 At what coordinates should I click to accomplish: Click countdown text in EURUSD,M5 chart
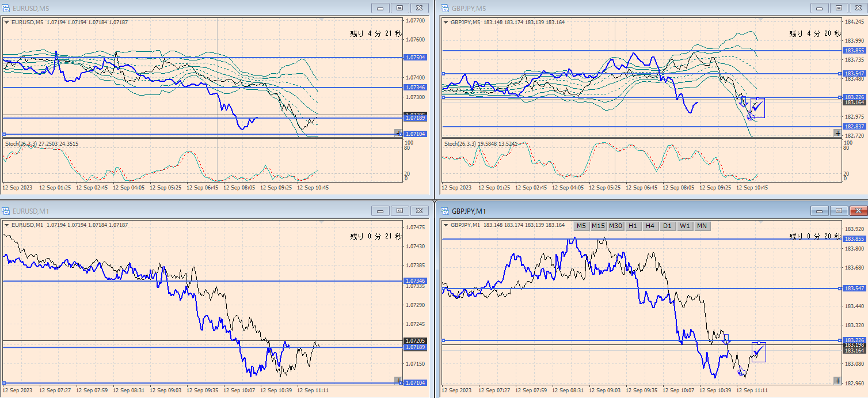click(x=376, y=34)
